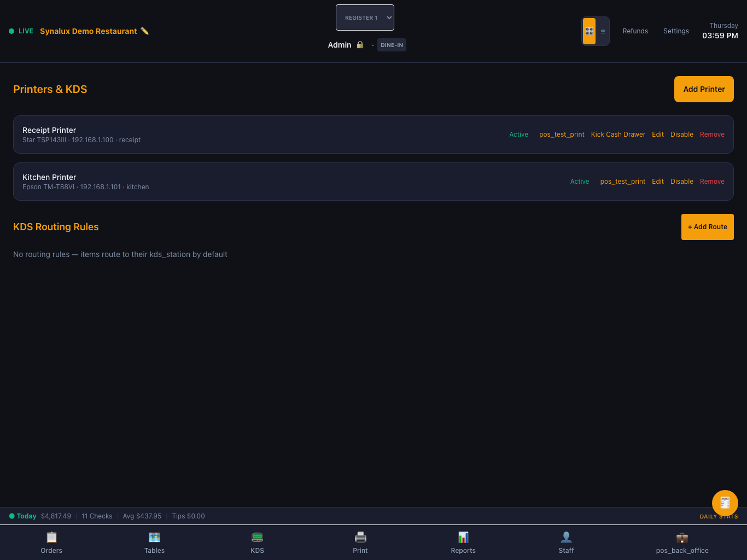Open the Staff person icon
Screen dimensions: 747x560
click(x=566, y=537)
